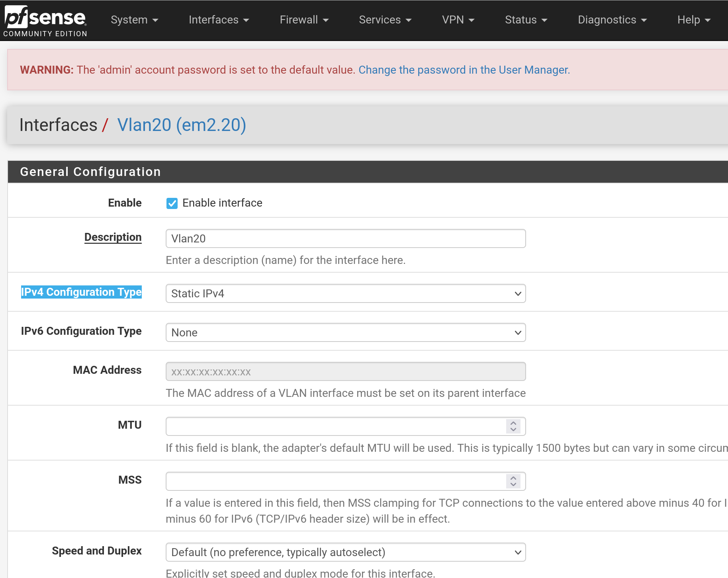Viewport: 728px width, 578px height.
Task: Increment the MTU value with the up arrow
Action: coord(513,423)
